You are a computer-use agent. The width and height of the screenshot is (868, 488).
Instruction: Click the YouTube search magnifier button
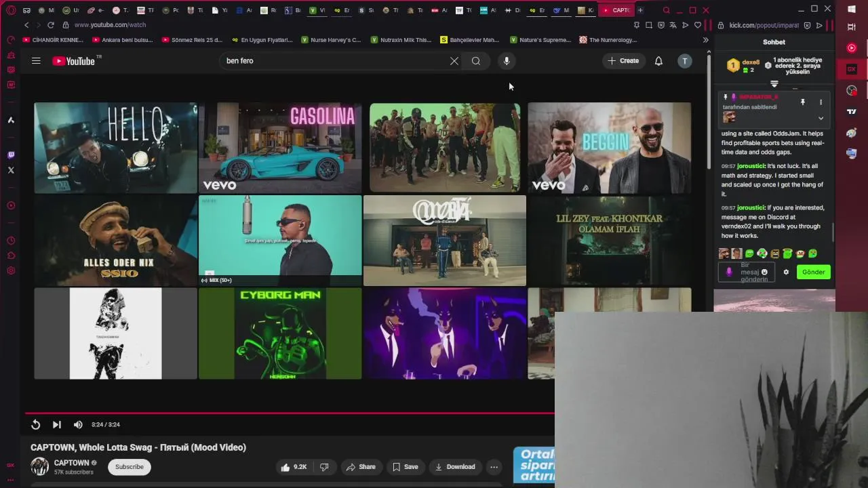[476, 61]
